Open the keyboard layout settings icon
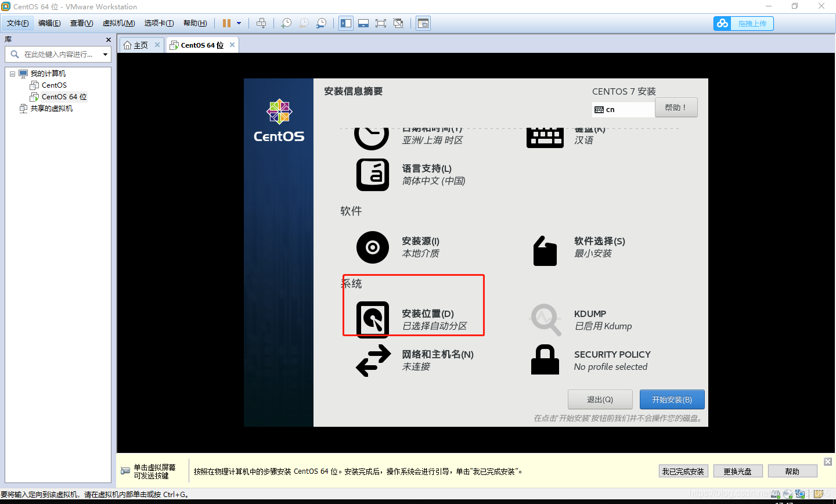The width and height of the screenshot is (836, 504). 545,138
